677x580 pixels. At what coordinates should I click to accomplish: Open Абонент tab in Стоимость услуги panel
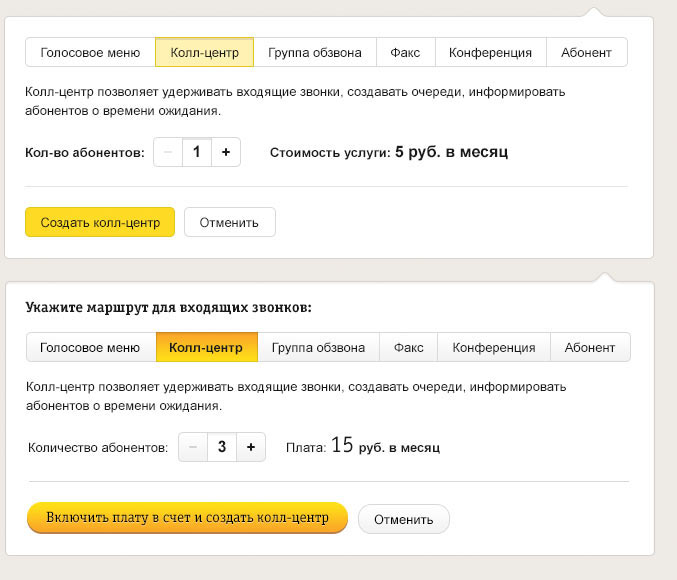[x=587, y=52]
